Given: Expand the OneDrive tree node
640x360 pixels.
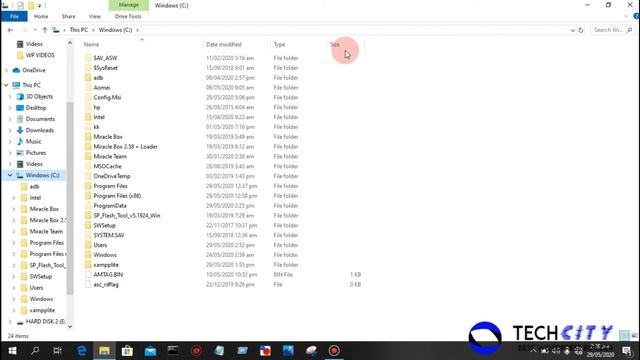Looking at the screenshot, I should (x=7, y=70).
